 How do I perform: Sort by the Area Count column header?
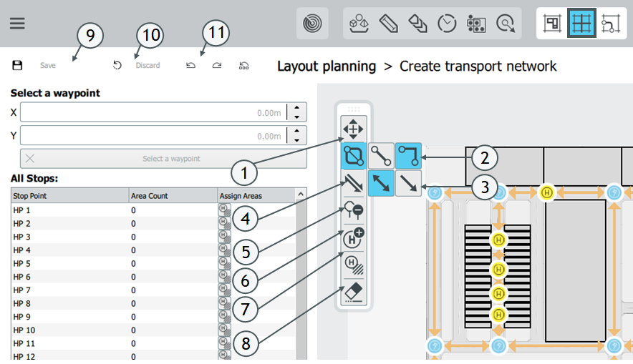coord(173,196)
